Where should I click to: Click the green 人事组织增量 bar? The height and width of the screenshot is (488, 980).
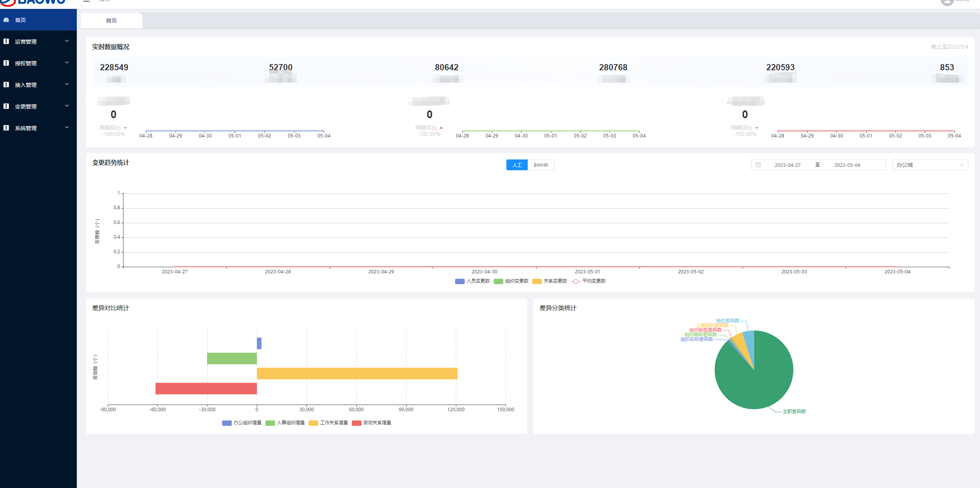pos(232,358)
